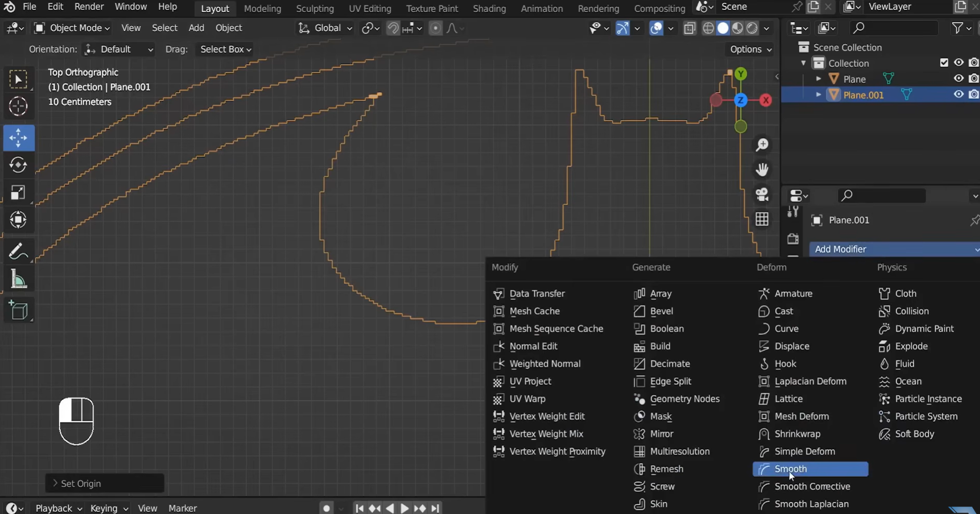Select the Add Cube tool

(x=18, y=311)
